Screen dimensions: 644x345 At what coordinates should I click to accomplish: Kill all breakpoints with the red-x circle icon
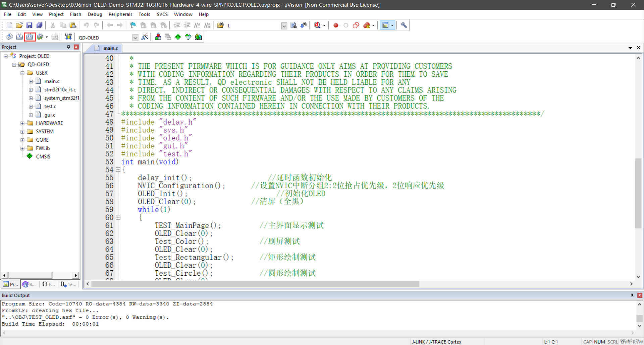coord(367,25)
